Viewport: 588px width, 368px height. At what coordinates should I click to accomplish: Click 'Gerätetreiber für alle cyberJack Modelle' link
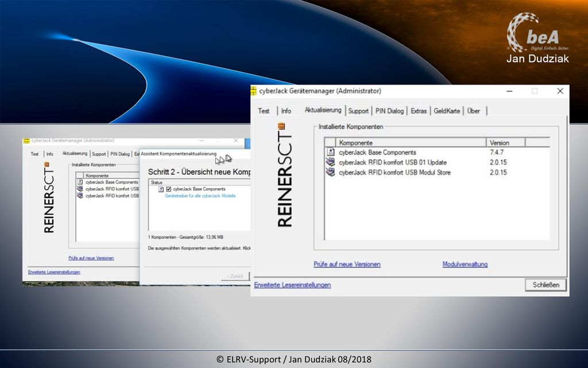200,195
